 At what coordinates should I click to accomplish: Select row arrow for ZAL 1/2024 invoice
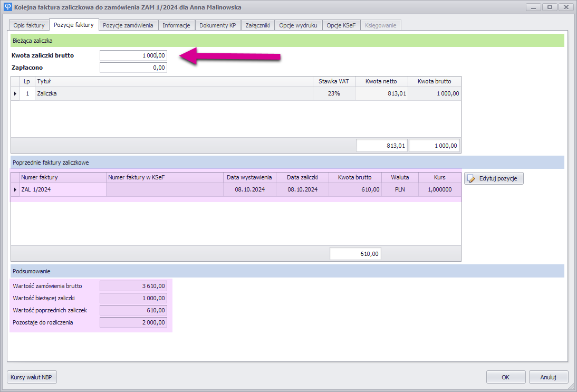(15, 189)
